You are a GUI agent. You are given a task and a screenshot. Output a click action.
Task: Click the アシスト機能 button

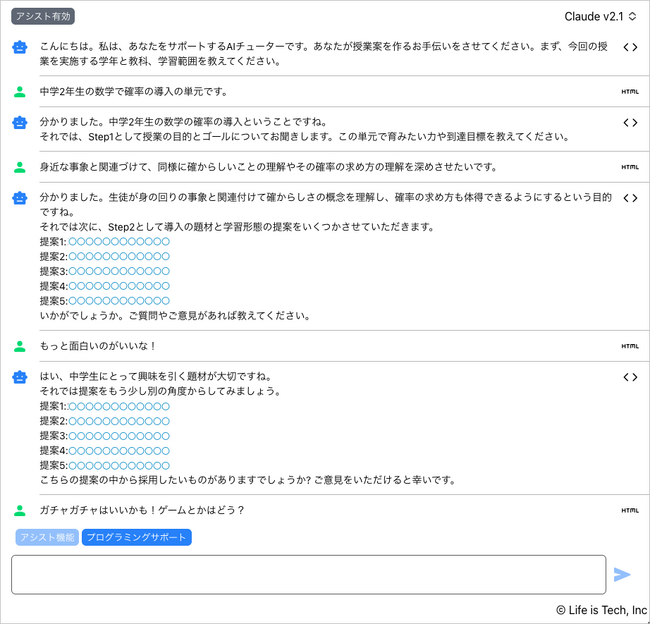point(47,537)
